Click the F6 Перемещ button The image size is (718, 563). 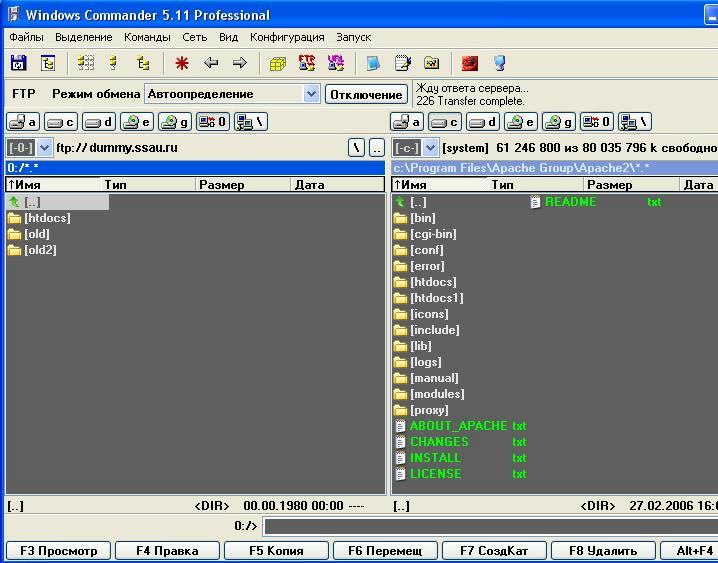point(385,551)
